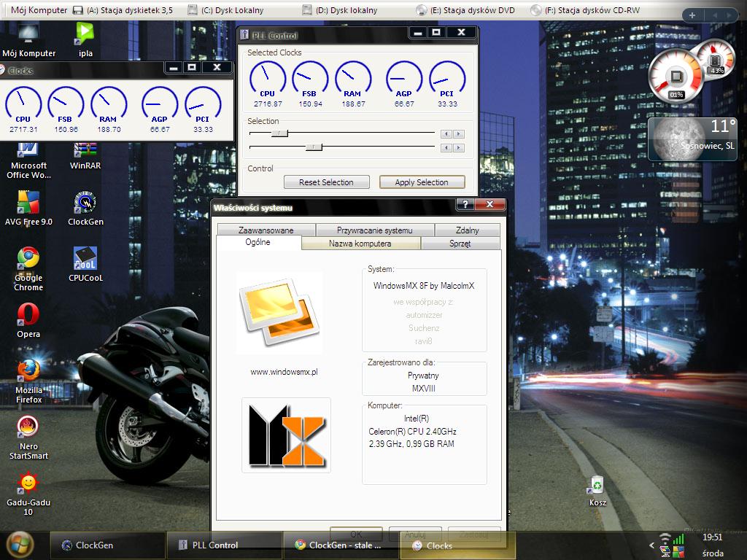Click help button in Właściwości systemu
The width and height of the screenshot is (747, 560).
point(465,204)
